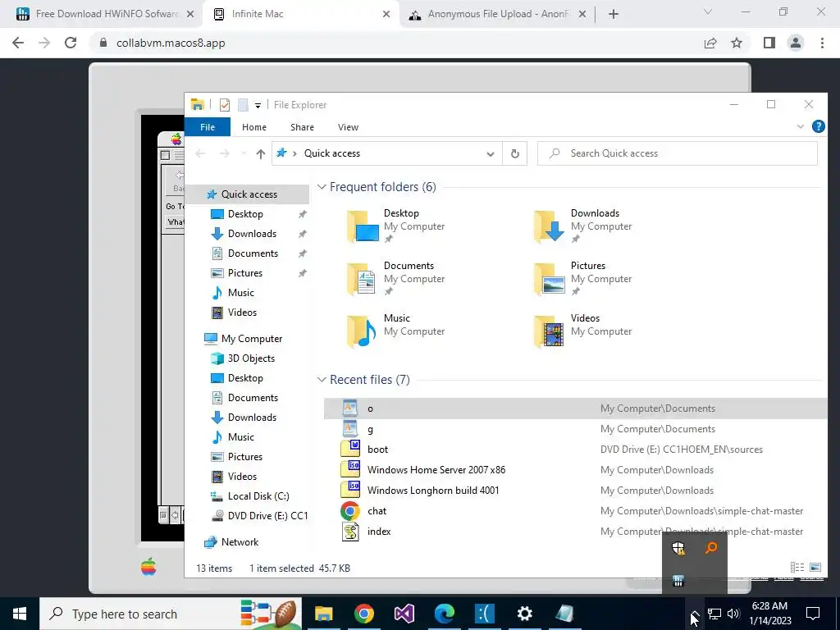The width and height of the screenshot is (840, 630).
Task: Open Visual Studio from the taskbar
Action: click(404, 614)
